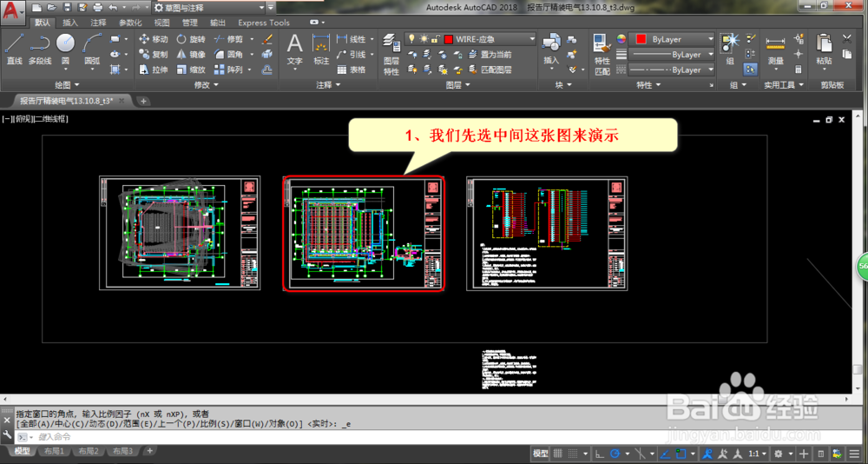This screenshot has height=464, width=868.
Task: Toggle snap mode in status bar
Action: pos(574,453)
